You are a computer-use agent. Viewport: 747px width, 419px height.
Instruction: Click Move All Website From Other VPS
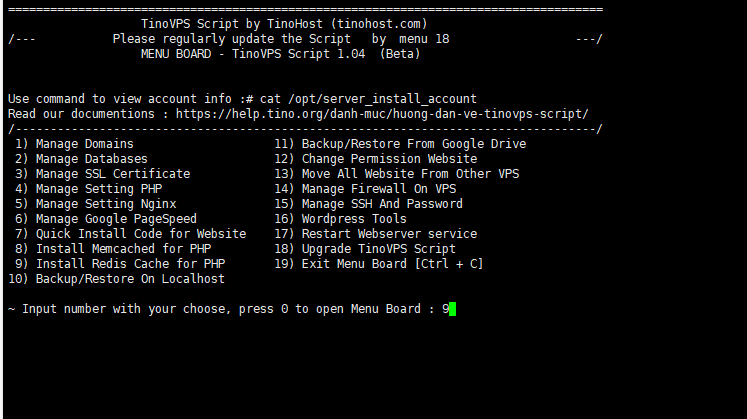coord(397,174)
